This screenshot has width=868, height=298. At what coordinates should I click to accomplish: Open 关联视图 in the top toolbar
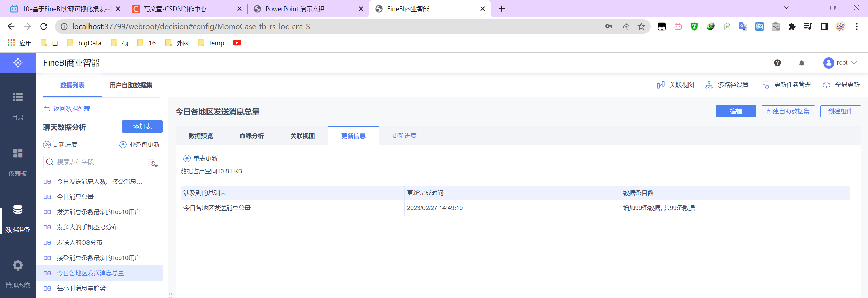[675, 85]
